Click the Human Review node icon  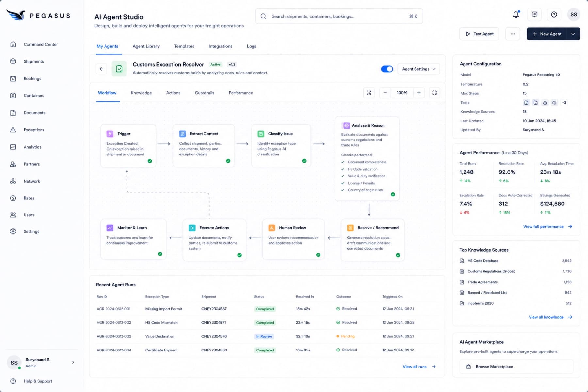pyautogui.click(x=272, y=228)
